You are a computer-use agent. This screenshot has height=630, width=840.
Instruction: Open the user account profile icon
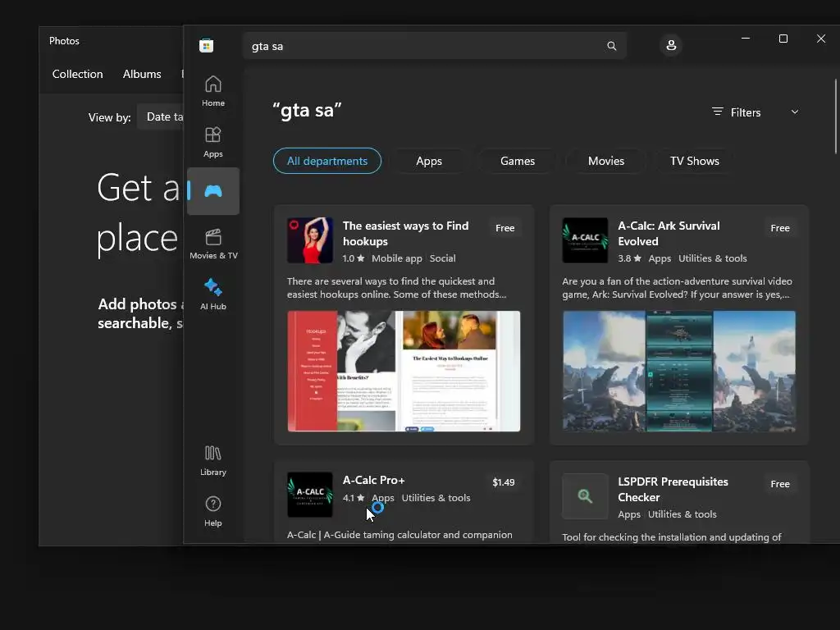[671, 45]
